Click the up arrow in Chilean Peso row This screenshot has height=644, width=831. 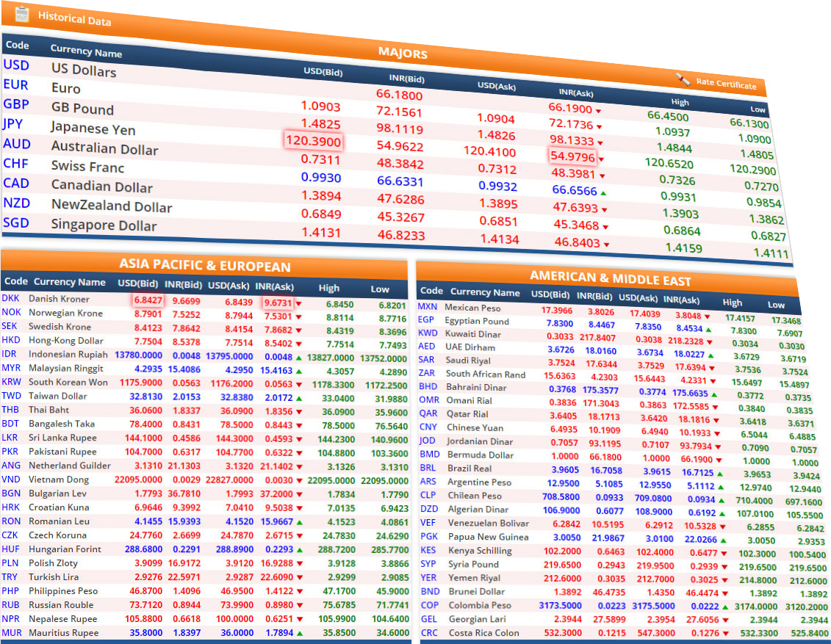click(722, 500)
